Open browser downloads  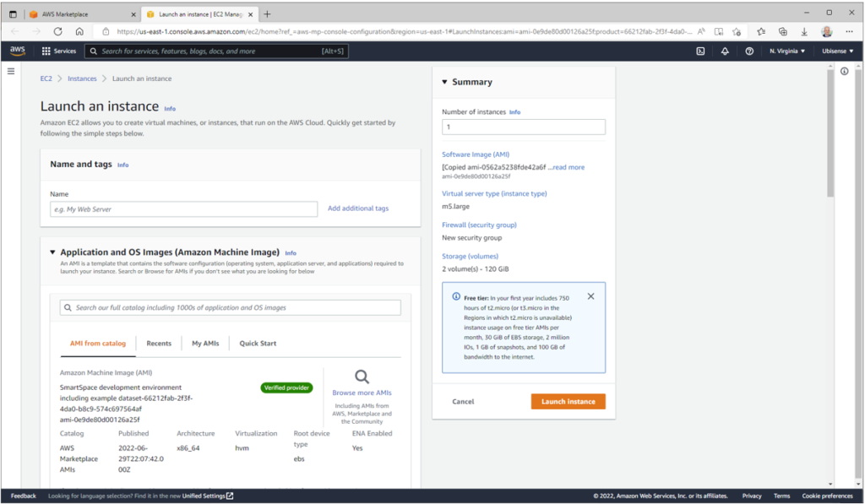tap(804, 31)
